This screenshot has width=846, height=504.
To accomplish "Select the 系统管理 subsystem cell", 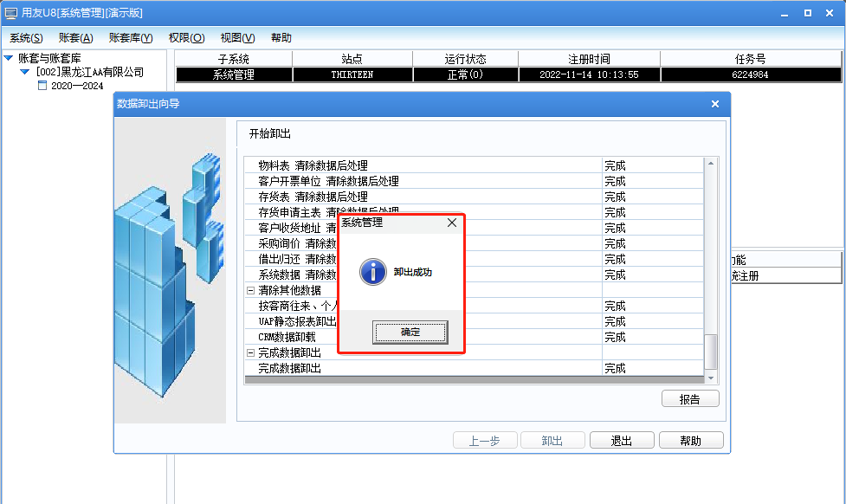I will tap(234, 74).
